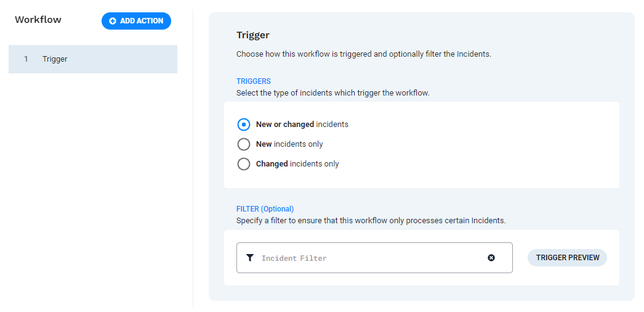
Task: Clear the Incident Filter using the X icon
Action: point(491,258)
